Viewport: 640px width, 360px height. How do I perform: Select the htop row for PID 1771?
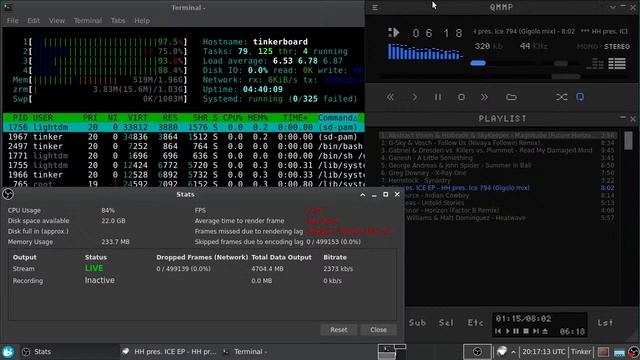pos(183,156)
